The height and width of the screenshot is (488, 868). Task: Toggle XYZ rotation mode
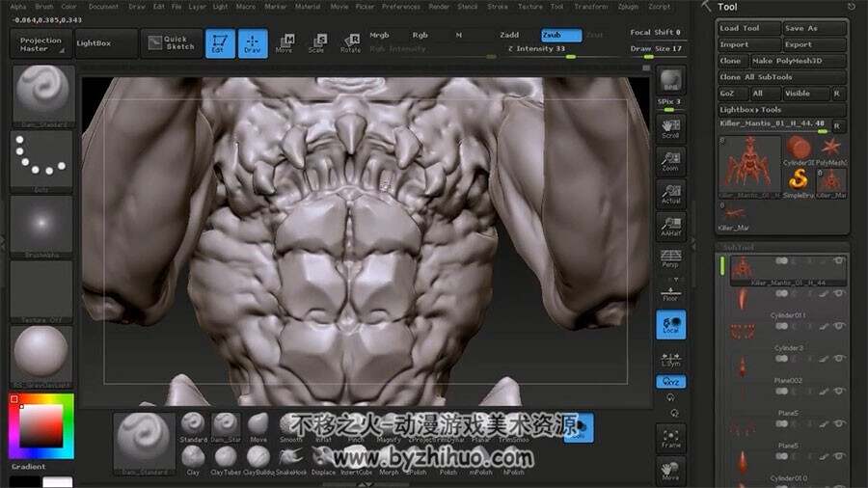point(670,382)
